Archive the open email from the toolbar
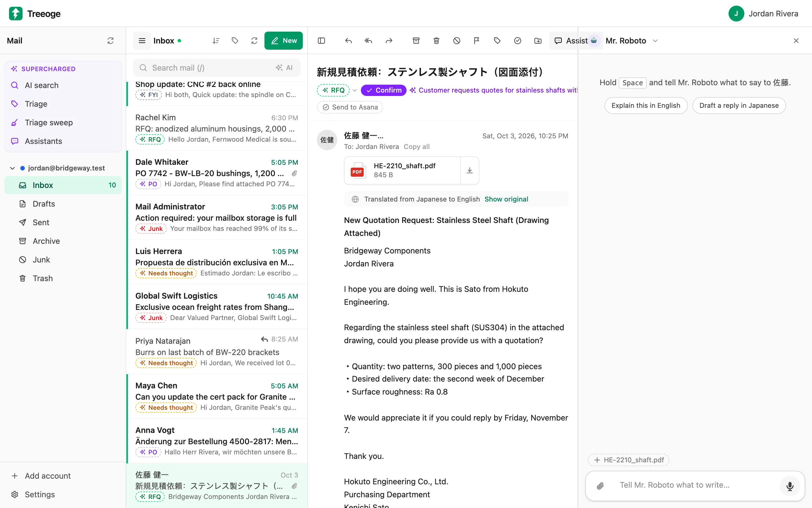This screenshot has height=508, width=812. (x=416, y=41)
